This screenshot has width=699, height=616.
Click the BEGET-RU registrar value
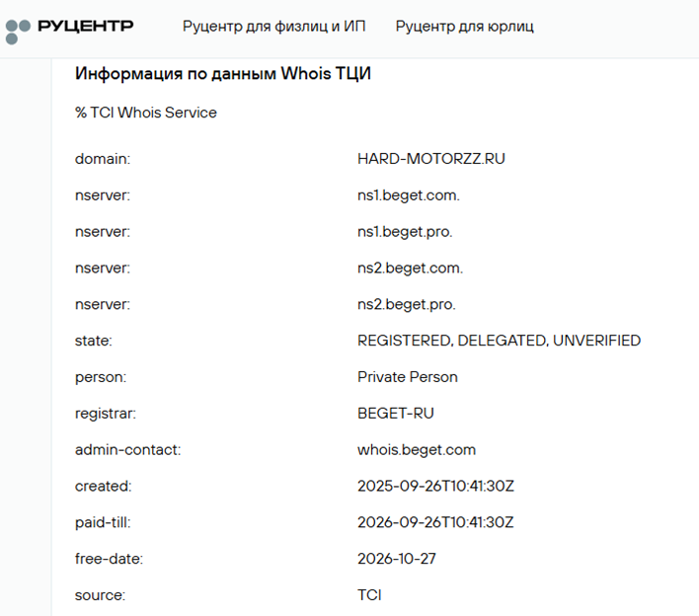pyautogui.click(x=395, y=414)
